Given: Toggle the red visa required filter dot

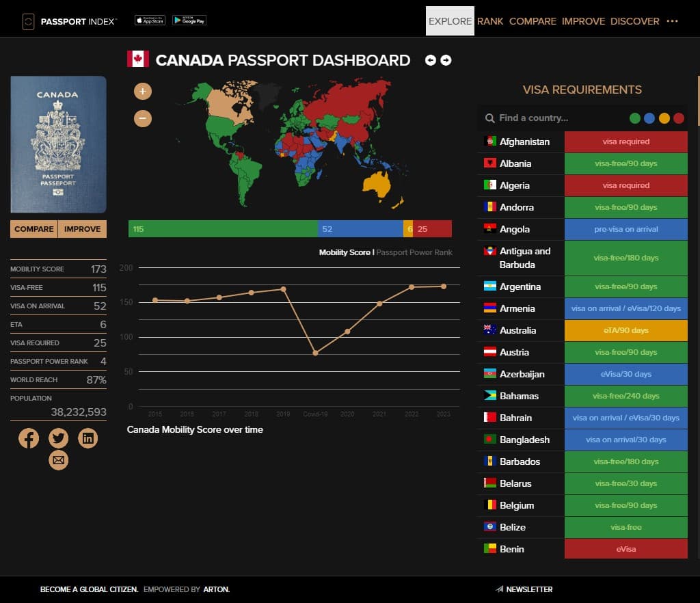Looking at the screenshot, I should click(x=679, y=118).
